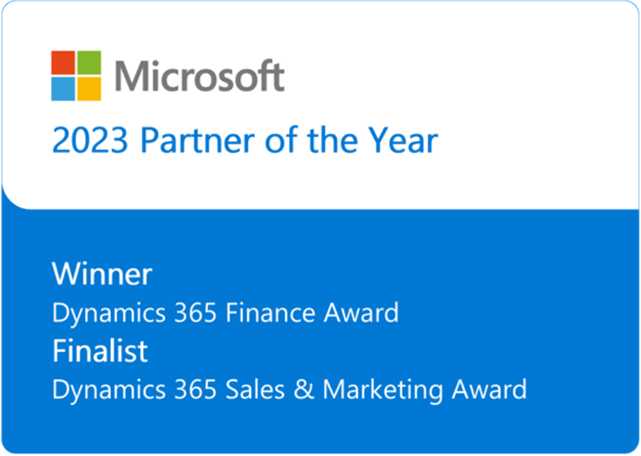This screenshot has width=641, height=456.
Task: Select the '2023 Partner of the Year' heading
Action: click(245, 140)
